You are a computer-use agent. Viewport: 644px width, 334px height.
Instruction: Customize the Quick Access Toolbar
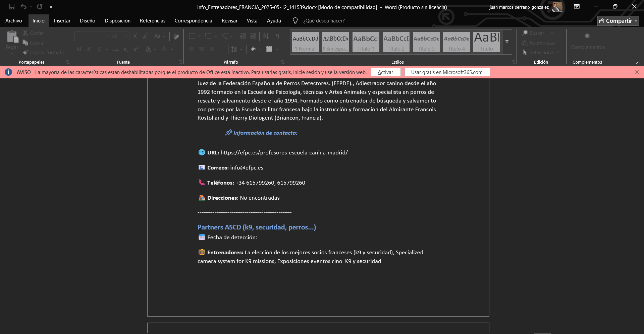[x=51, y=7]
